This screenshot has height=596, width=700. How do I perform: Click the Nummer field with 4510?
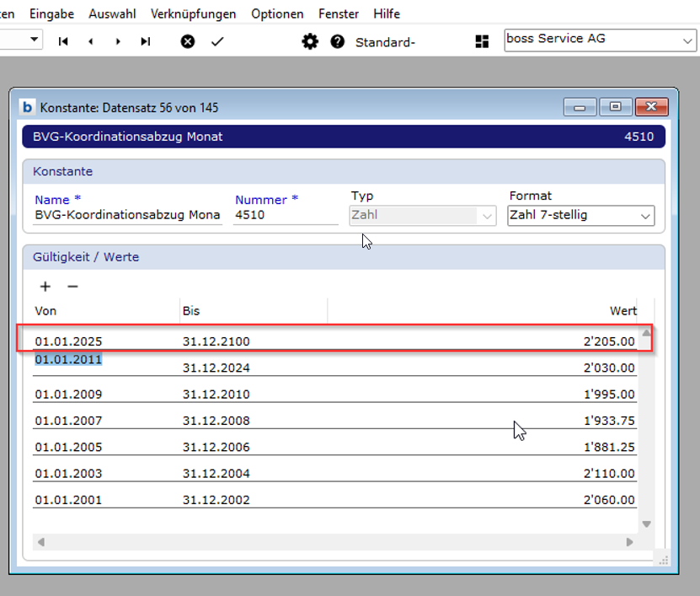tap(286, 216)
